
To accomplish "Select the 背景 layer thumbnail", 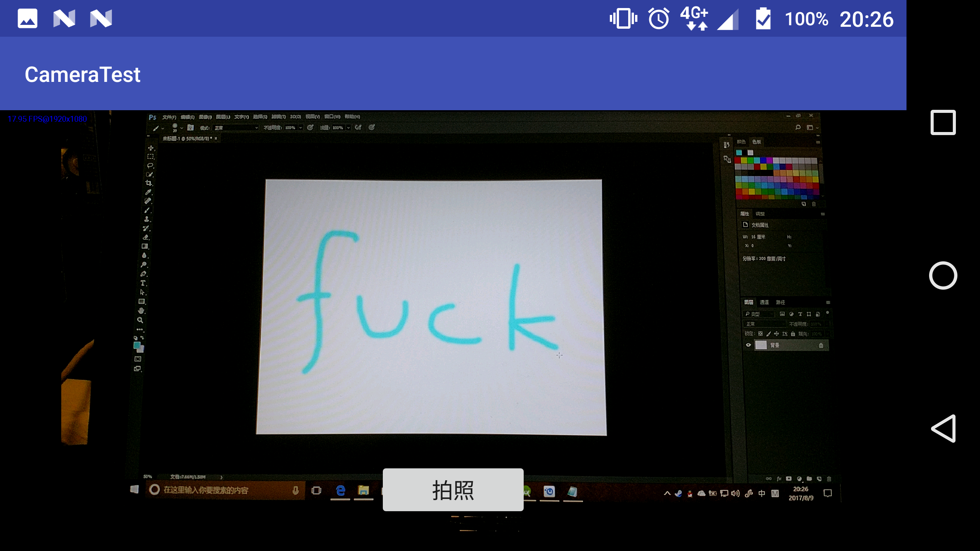I will click(x=761, y=345).
